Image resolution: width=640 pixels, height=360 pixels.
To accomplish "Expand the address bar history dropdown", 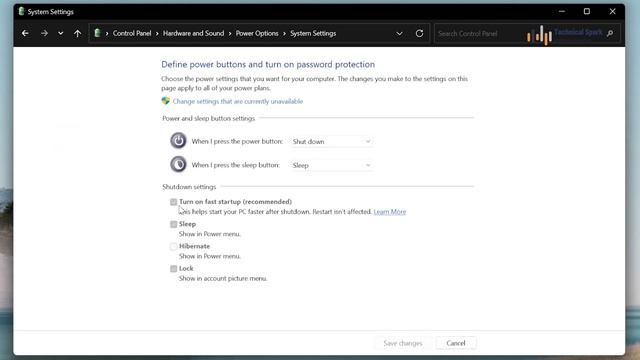I will (399, 33).
